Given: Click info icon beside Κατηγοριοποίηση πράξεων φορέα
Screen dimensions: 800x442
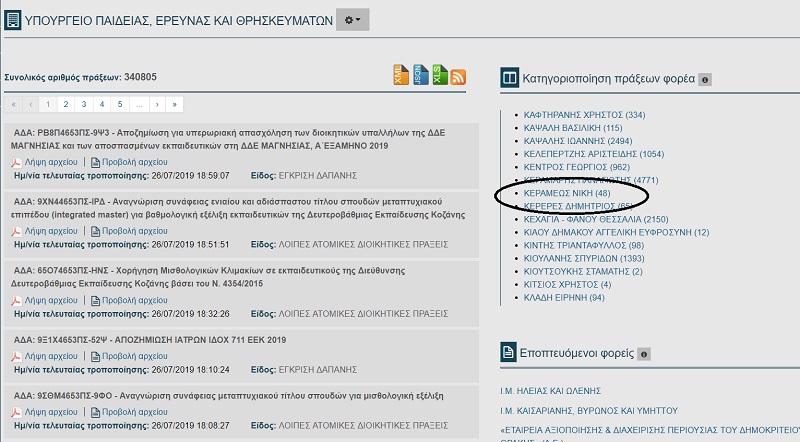Looking at the screenshot, I should (705, 79).
